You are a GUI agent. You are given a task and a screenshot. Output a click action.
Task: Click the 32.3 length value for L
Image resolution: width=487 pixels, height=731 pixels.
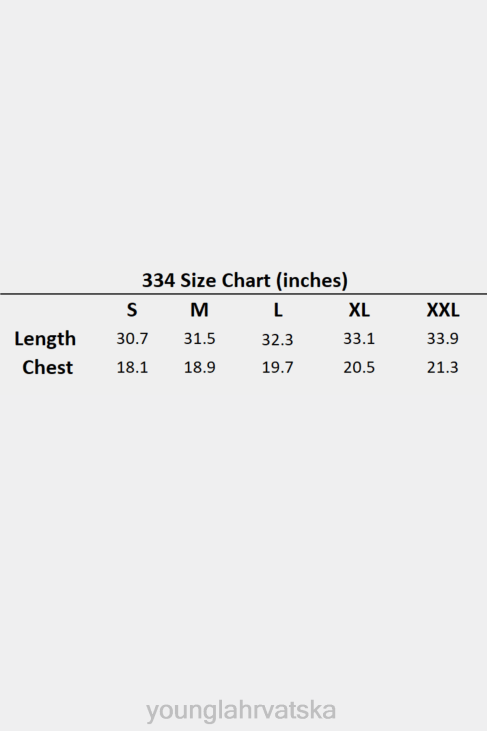[277, 340]
